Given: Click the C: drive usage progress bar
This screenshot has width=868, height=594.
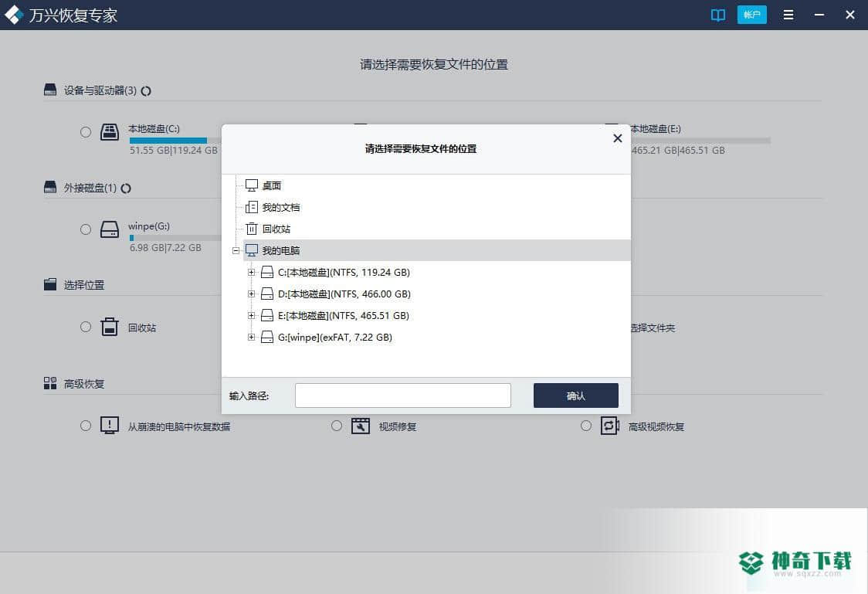Looking at the screenshot, I should tap(175, 141).
